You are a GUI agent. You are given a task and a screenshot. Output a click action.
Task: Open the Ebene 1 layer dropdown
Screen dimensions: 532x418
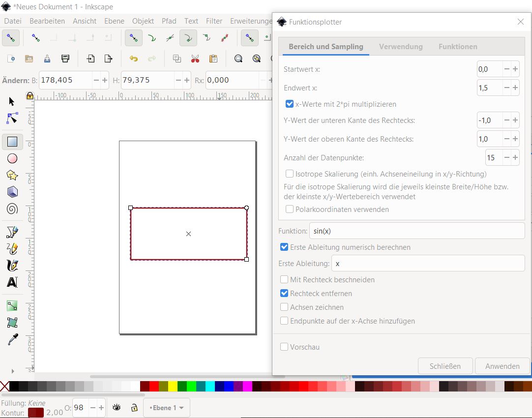point(166,408)
